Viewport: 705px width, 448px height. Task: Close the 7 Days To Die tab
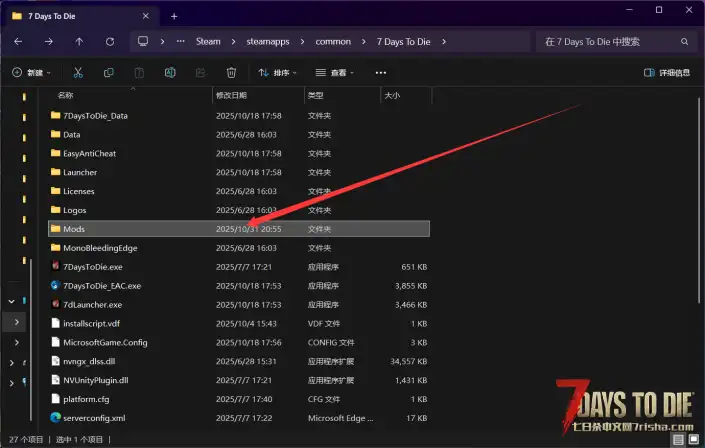pyautogui.click(x=146, y=16)
